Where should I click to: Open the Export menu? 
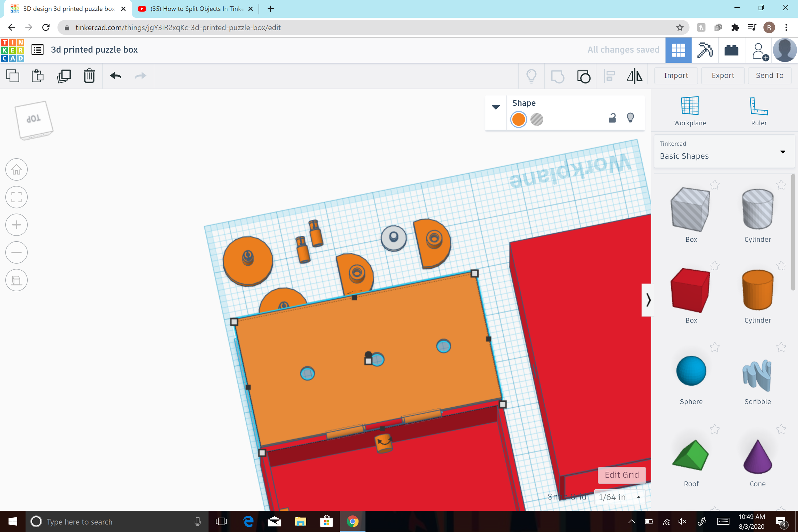(x=723, y=76)
